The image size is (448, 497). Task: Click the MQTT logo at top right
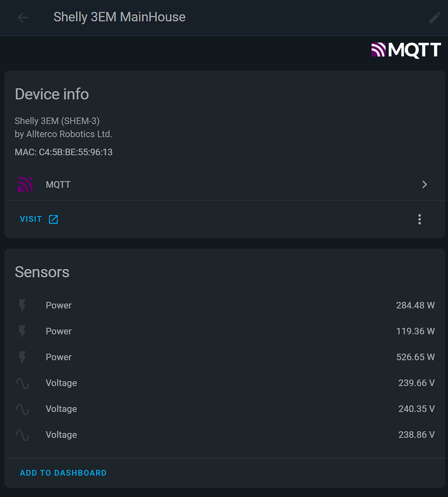(x=406, y=50)
